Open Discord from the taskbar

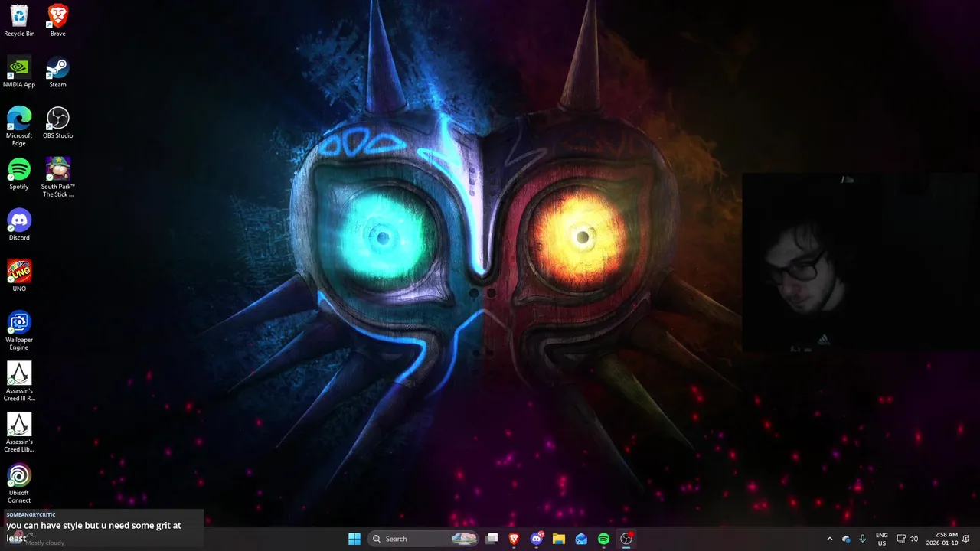(x=537, y=539)
